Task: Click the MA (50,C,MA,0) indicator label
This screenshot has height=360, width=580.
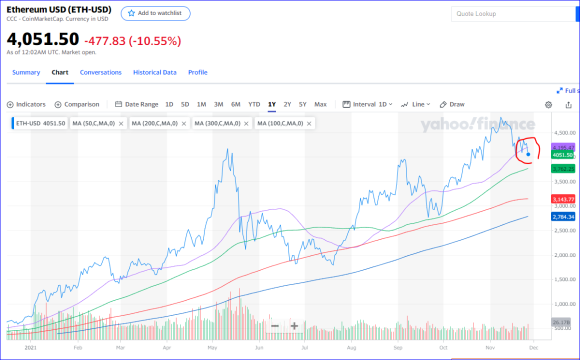Action: (94, 123)
